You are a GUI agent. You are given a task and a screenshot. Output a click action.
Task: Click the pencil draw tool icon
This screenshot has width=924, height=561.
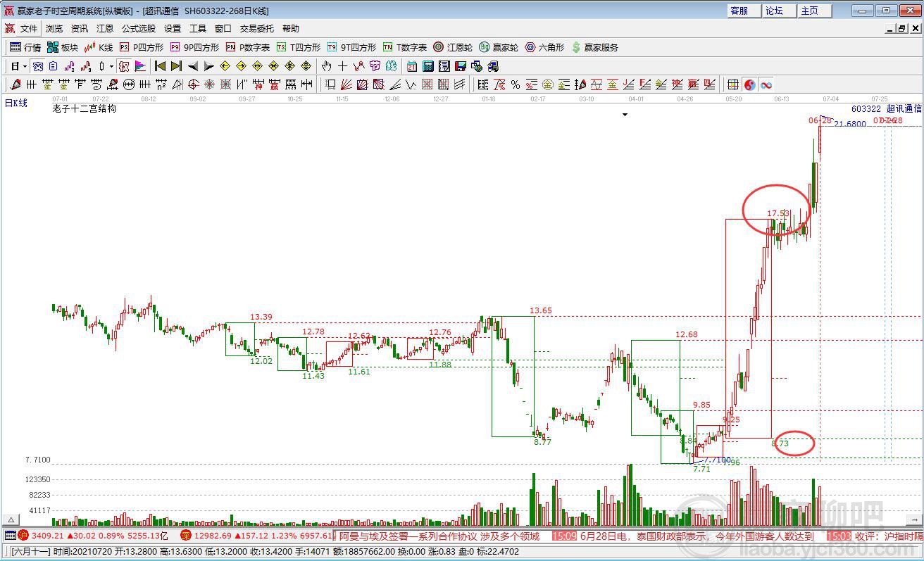pyautogui.click(x=15, y=84)
